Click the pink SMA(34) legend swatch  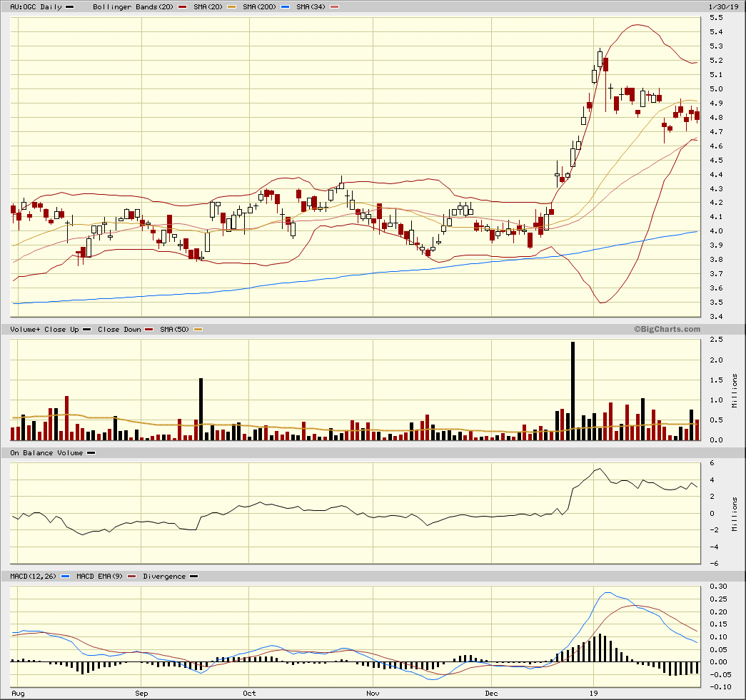(335, 6)
